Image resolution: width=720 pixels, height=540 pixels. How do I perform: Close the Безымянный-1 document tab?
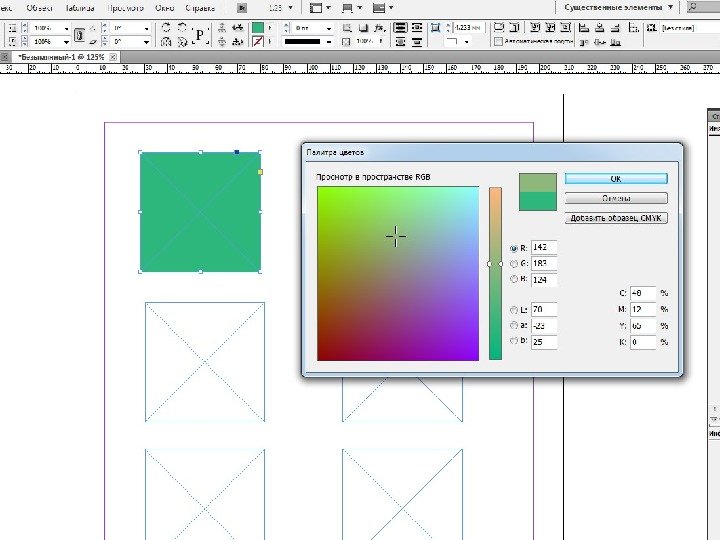tap(113, 57)
